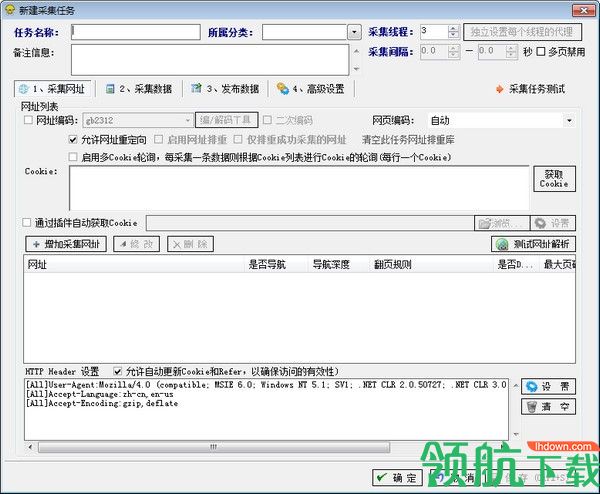
Task: Click the 删除 button
Action: tap(190, 244)
